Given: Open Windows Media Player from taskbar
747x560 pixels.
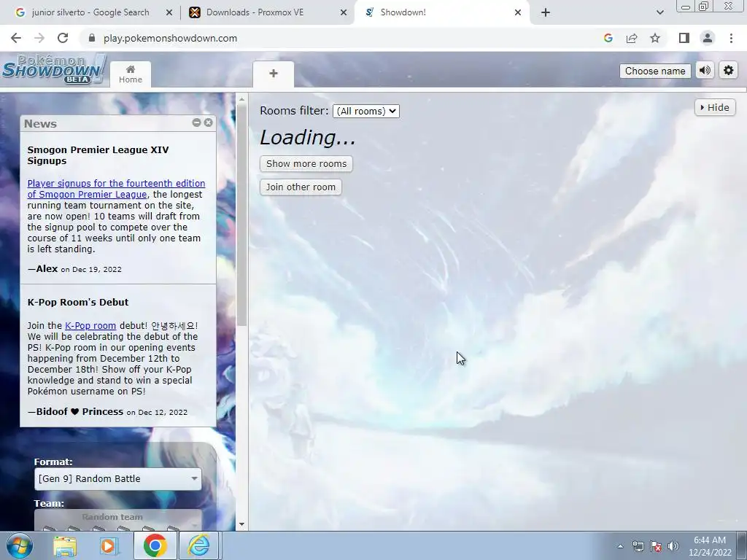Looking at the screenshot, I should 108,545.
